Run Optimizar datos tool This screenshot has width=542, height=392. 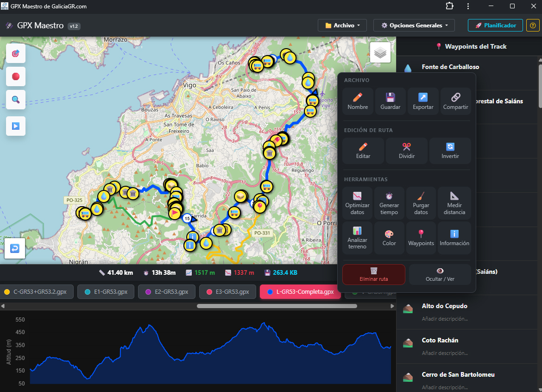[357, 203]
